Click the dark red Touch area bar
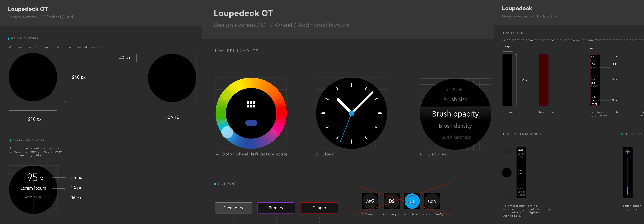Screen dimensions: 644x224 [x=543, y=80]
